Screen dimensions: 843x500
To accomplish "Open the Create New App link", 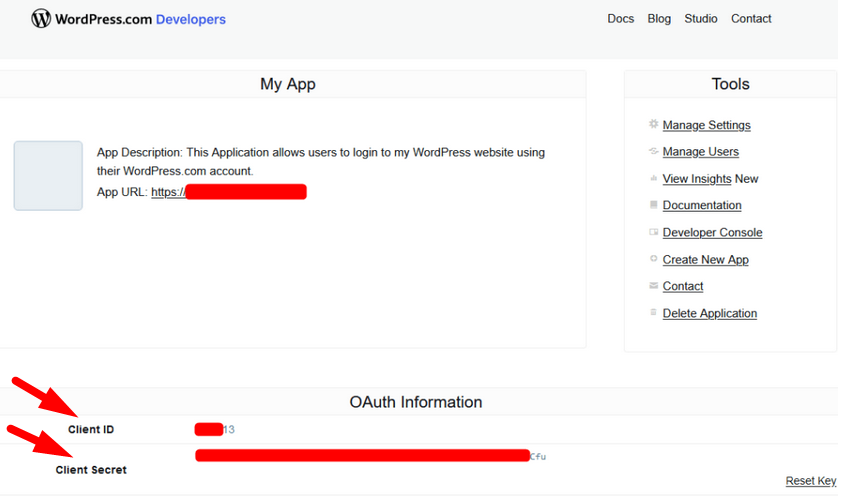I will [705, 260].
